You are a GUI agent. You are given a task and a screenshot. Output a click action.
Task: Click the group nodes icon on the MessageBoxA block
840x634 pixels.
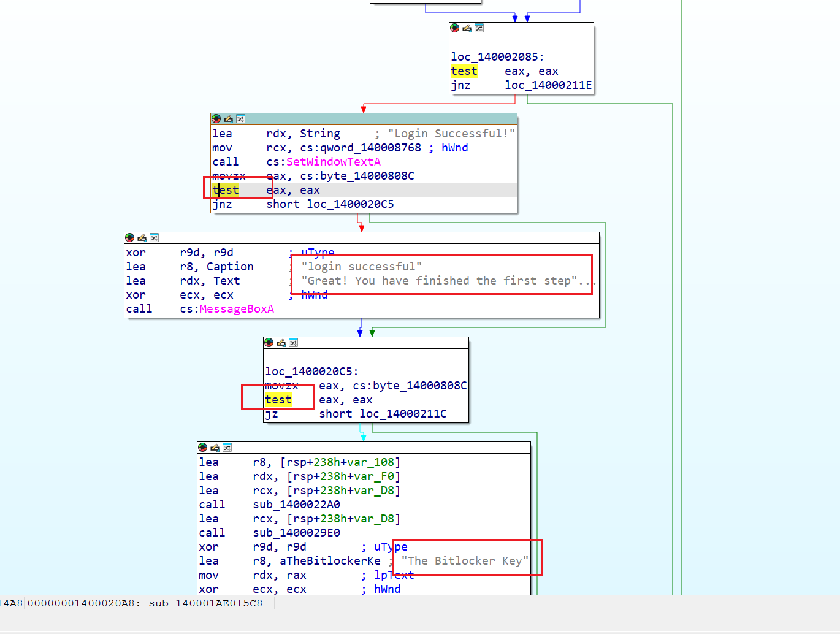154,238
